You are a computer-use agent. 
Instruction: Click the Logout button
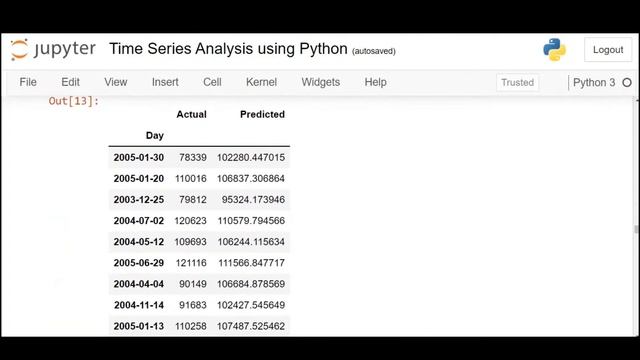(608, 50)
